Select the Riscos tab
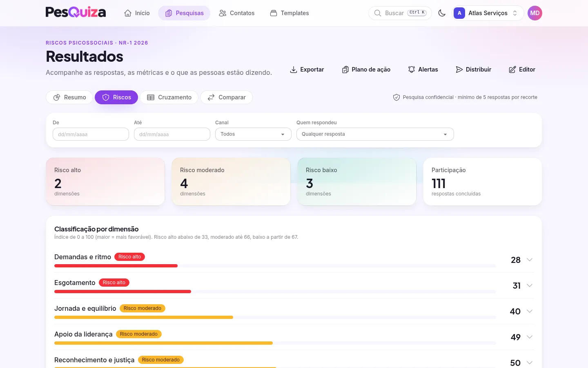Image resolution: width=588 pixels, height=368 pixels. coord(116,97)
